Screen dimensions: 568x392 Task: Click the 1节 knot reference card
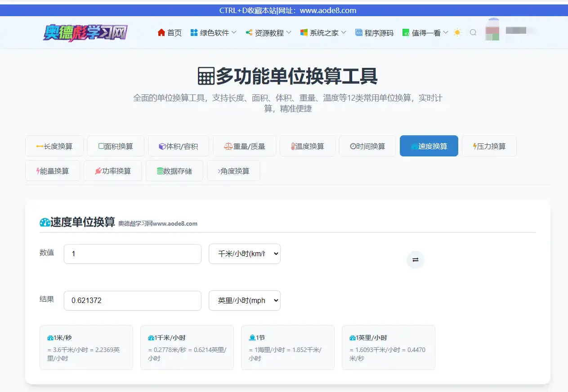point(287,347)
